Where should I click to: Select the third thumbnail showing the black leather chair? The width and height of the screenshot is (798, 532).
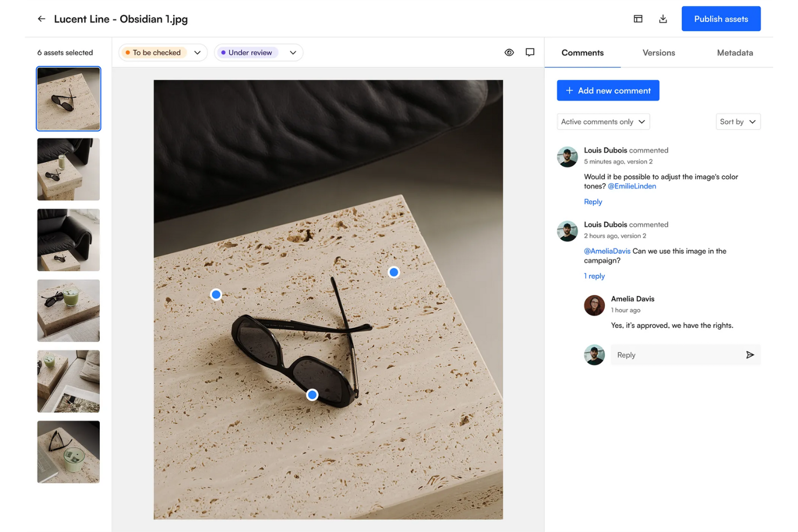[68, 240]
